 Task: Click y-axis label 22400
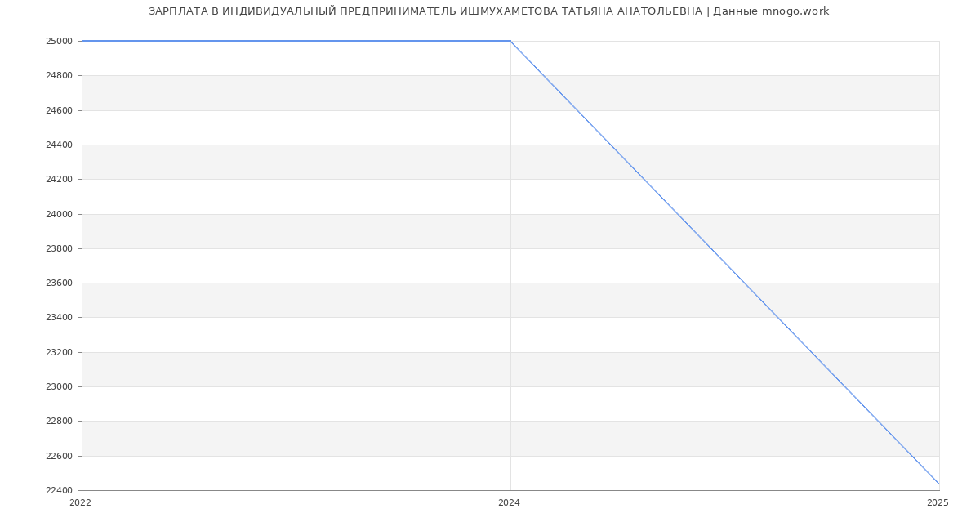(60, 491)
